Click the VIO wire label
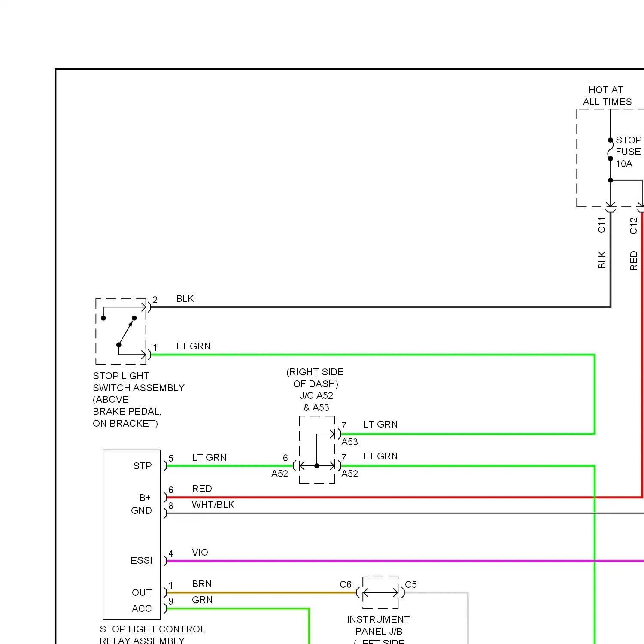 pyautogui.click(x=200, y=552)
